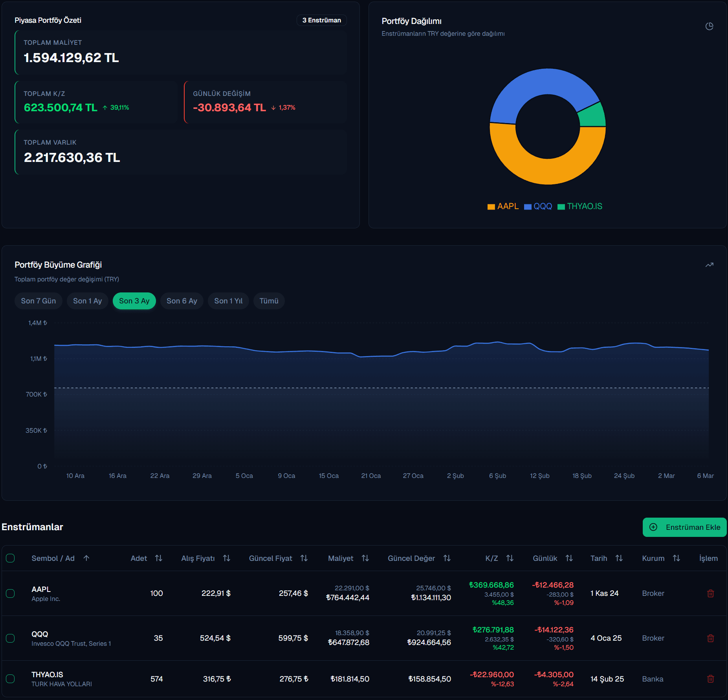Image resolution: width=728 pixels, height=700 pixels.
Task: Sort by Sembol / Ad ascending arrow
Action: click(86, 558)
